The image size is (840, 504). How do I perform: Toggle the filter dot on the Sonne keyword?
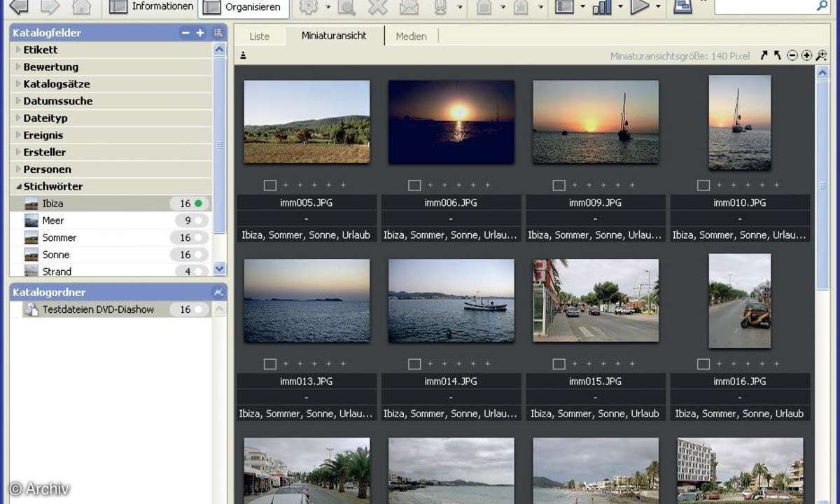[x=199, y=255]
